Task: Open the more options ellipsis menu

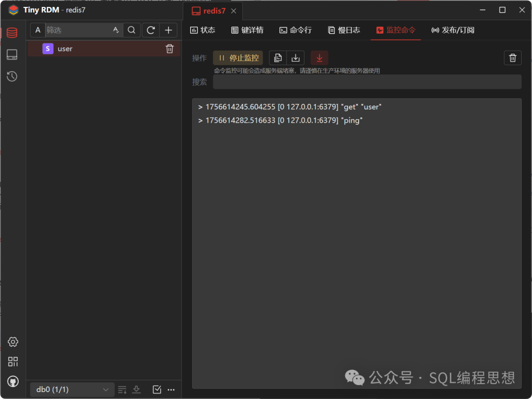Action: pos(171,390)
